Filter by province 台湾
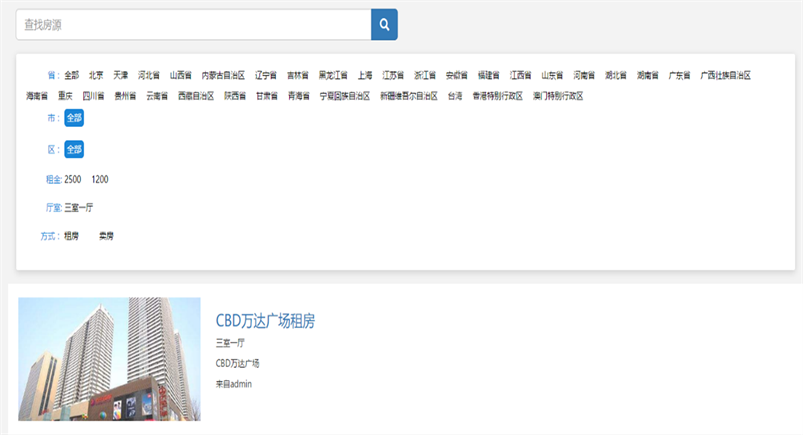Viewport: 803px width, 435px height. pyautogui.click(x=455, y=96)
